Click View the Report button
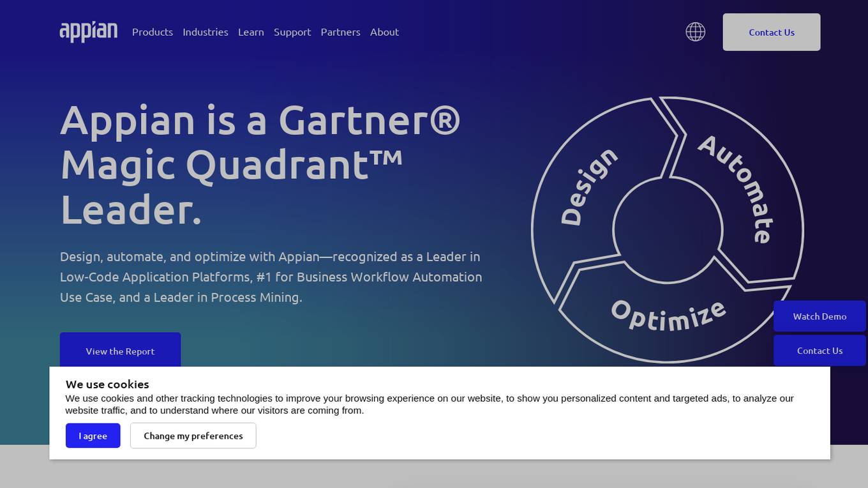This screenshot has height=488, width=868. point(120,350)
